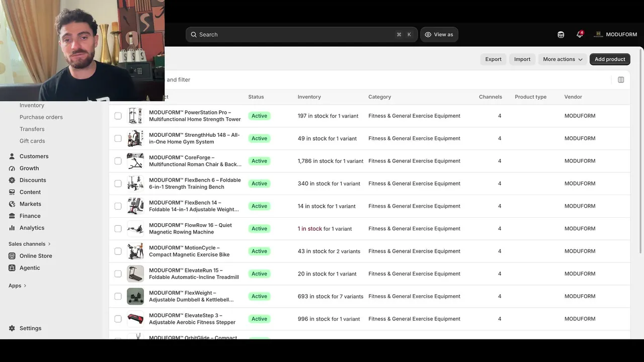Open Transfers in the sidebar
This screenshot has width=644, height=362.
pos(32,129)
